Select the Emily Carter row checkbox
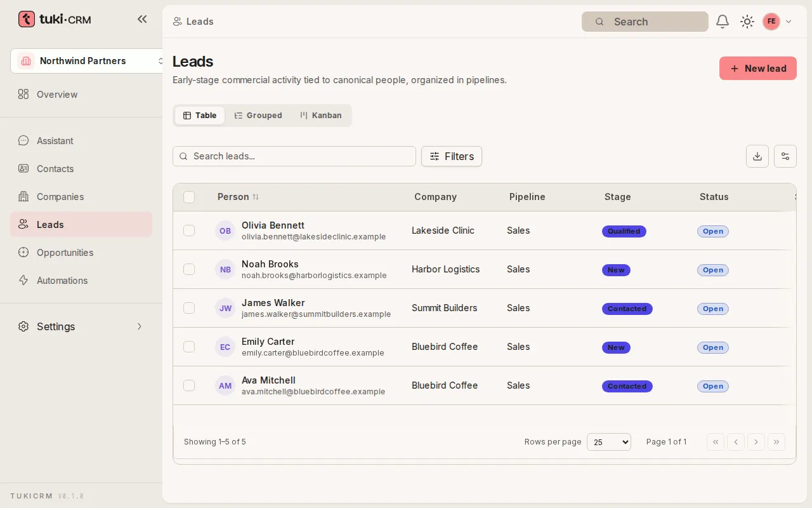812x508 pixels. [x=189, y=347]
